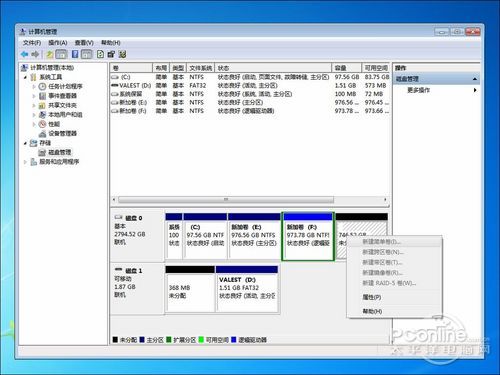Expand the 服务和应用程序 arrow
The width and height of the screenshot is (500, 375).
point(25,162)
